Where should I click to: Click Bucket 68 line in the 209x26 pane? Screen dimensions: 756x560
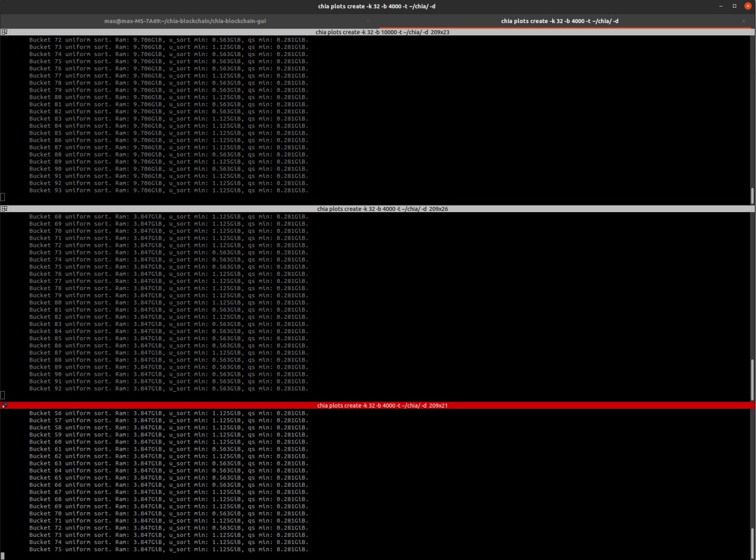pyautogui.click(x=169, y=216)
